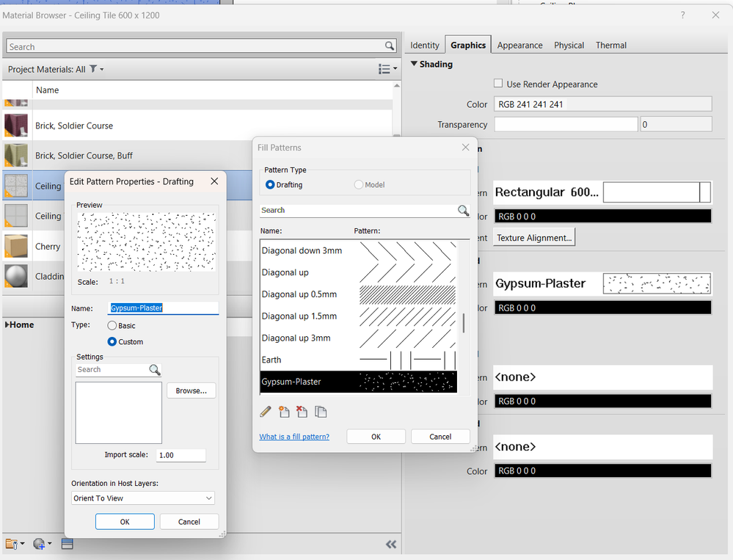Image resolution: width=733 pixels, height=560 pixels.
Task: Click the Brick, Soldier Course, Buff thumbnail
Action: [x=16, y=155]
